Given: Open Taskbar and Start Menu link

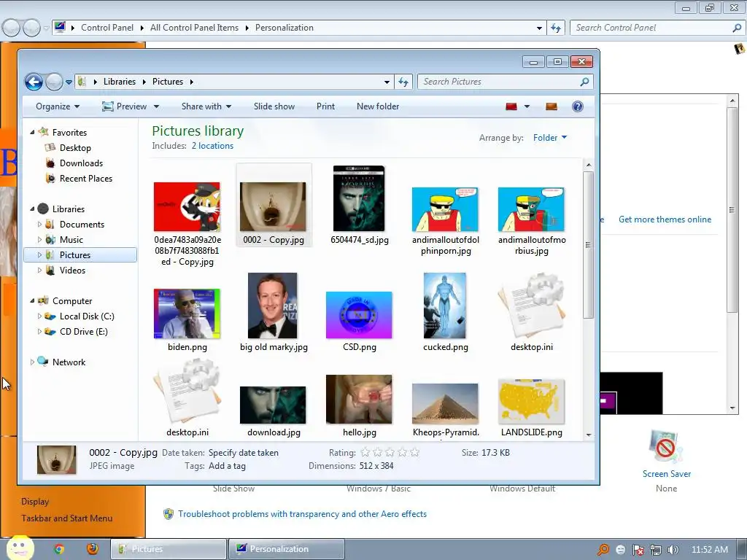Looking at the screenshot, I should pos(66,518).
